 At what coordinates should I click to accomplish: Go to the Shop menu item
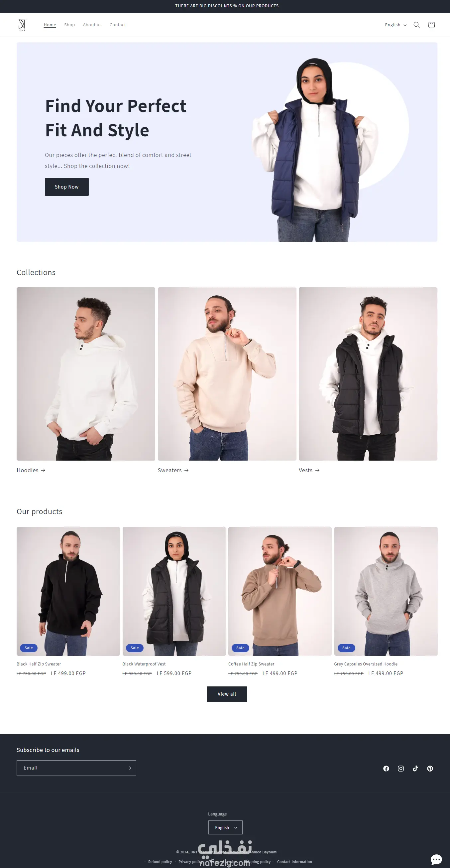69,25
